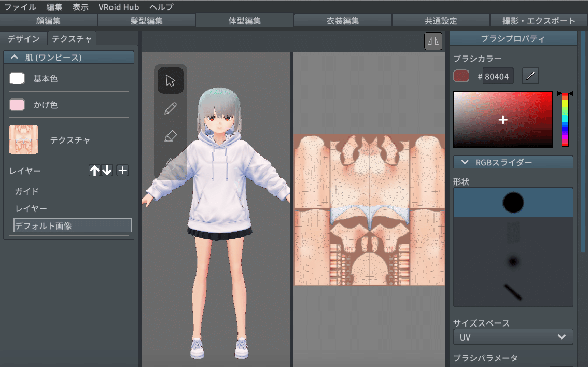Click the UV skin texture map
The image size is (588, 367).
[x=369, y=210]
